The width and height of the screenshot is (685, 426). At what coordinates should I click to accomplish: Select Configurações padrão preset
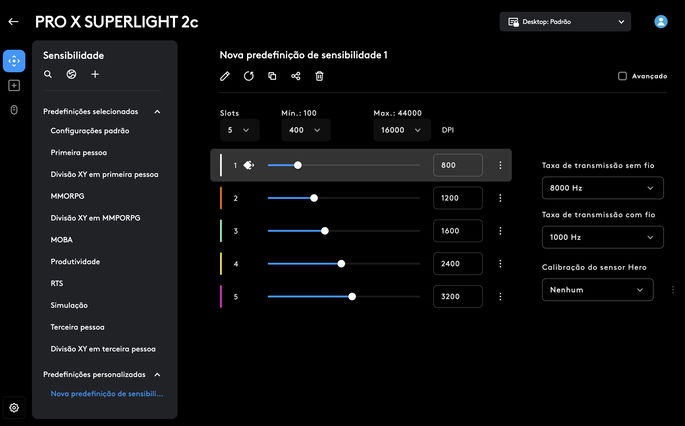click(90, 131)
